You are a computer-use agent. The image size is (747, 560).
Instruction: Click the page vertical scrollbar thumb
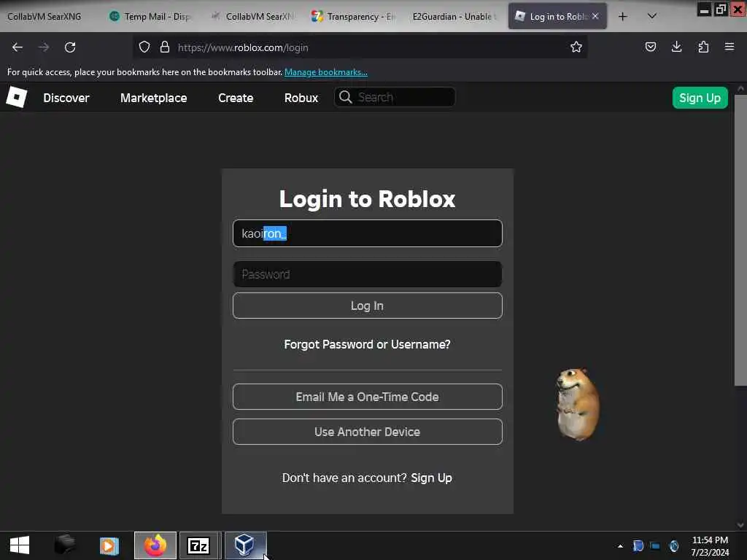coord(740,241)
